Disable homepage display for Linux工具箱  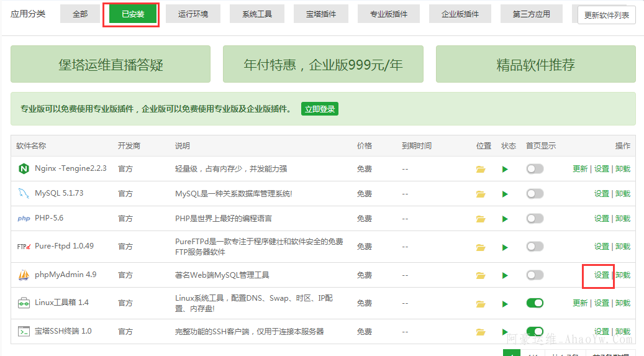(x=534, y=303)
